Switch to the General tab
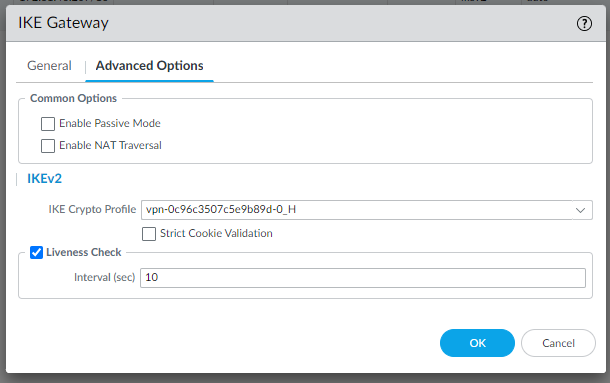The width and height of the screenshot is (610, 383). point(49,65)
